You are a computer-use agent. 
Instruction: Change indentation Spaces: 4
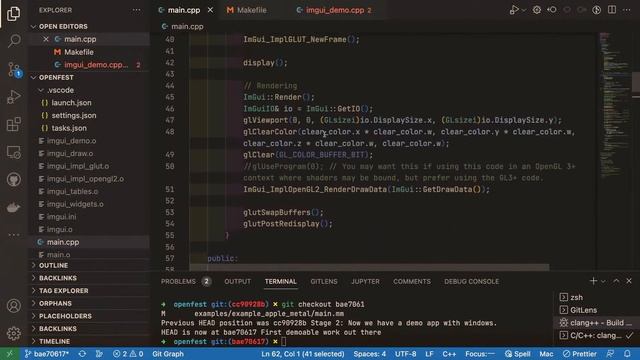pyautogui.click(x=369, y=354)
